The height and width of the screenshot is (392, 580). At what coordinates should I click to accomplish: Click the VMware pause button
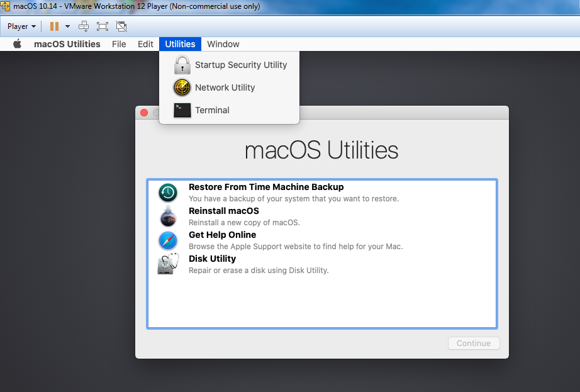[x=54, y=26]
